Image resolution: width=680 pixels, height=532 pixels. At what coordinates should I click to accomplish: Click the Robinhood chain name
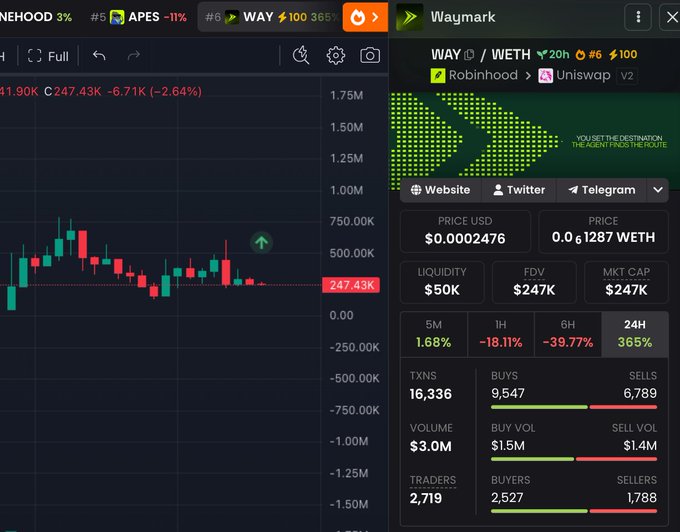(x=483, y=75)
